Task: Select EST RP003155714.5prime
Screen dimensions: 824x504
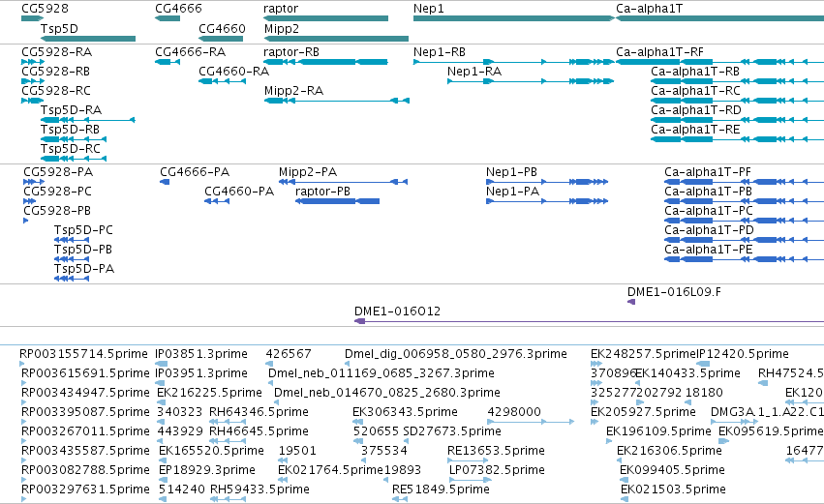Action: tap(84, 354)
